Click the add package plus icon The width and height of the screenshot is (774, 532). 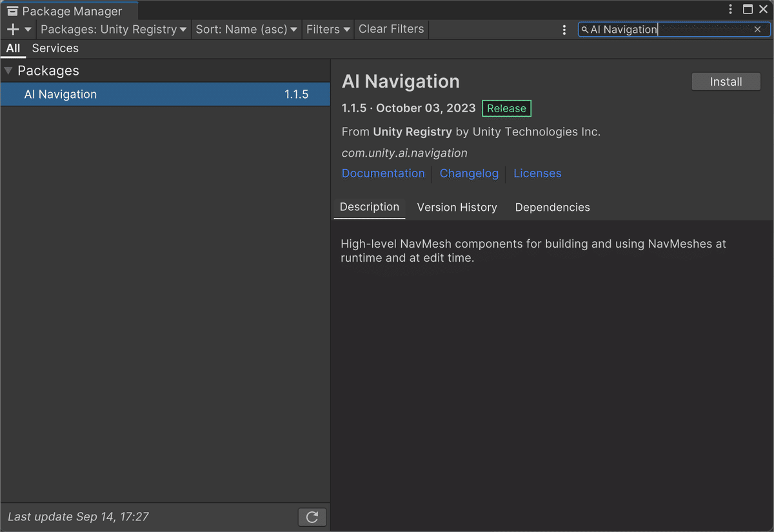(x=12, y=30)
